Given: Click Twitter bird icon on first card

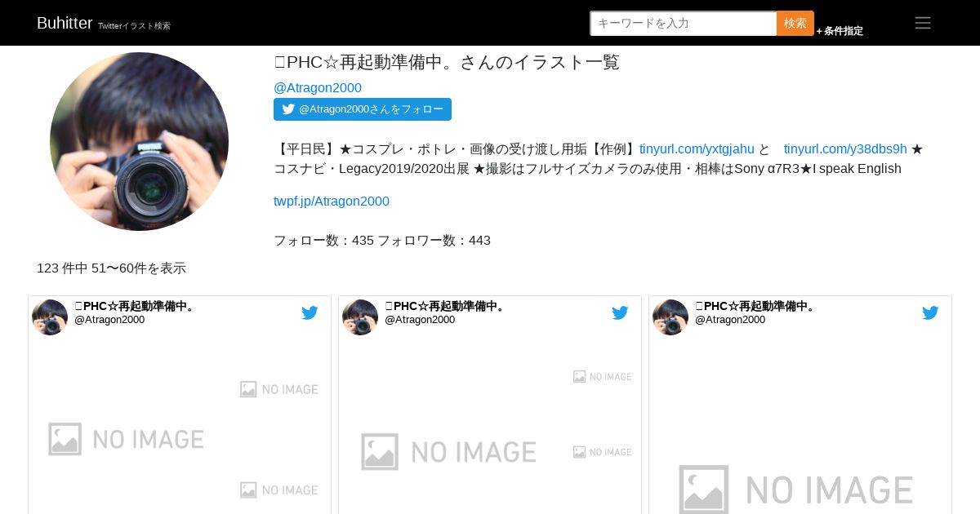Looking at the screenshot, I should 310,312.
